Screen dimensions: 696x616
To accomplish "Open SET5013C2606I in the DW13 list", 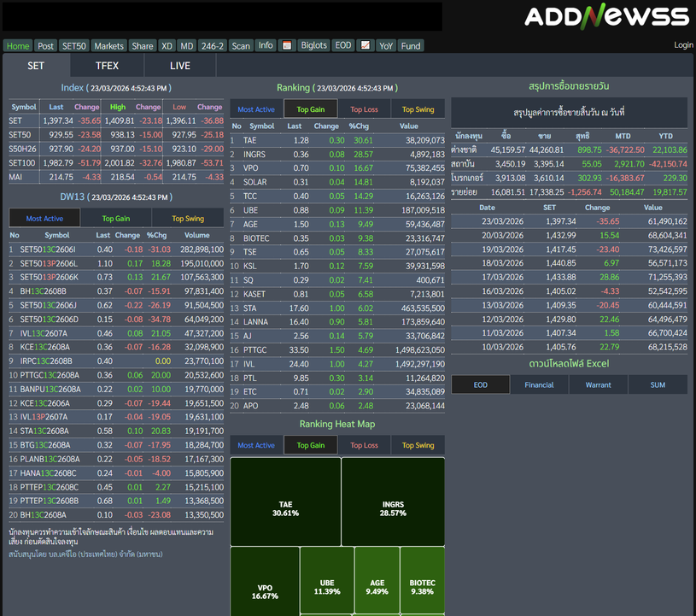I will 49,249.
